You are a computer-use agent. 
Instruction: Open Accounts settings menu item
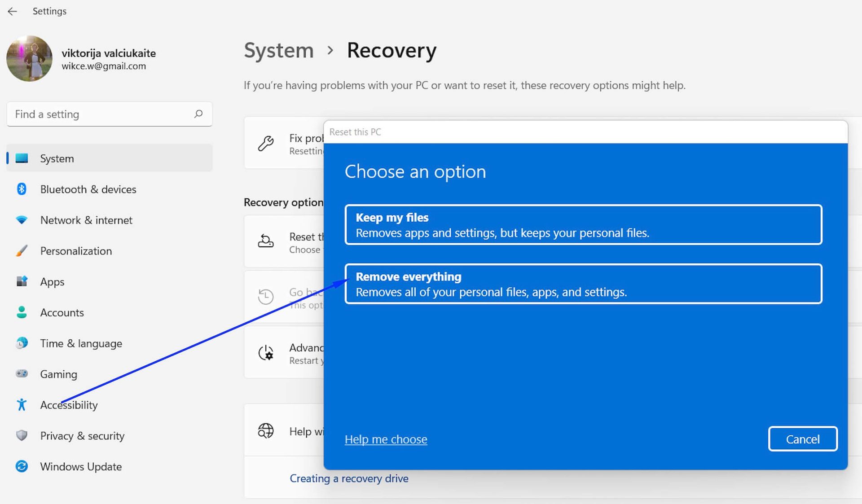click(x=62, y=311)
